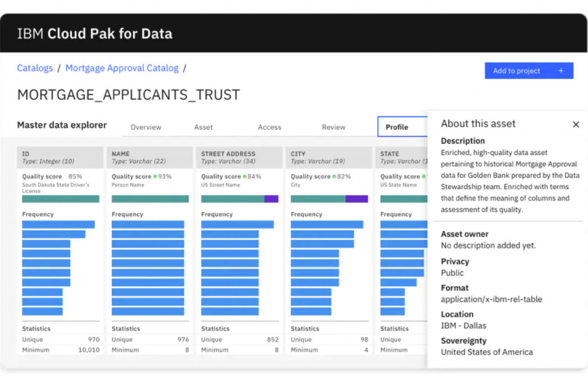Image resolution: width=588 pixels, height=384 pixels.
Task: Click the 'US Street Name' classification label
Action: pos(220,185)
